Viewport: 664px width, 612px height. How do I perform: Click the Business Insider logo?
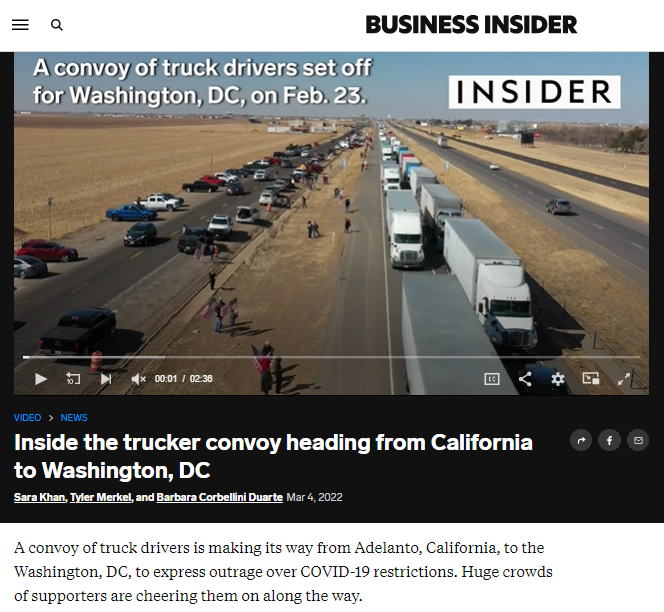[x=471, y=25]
